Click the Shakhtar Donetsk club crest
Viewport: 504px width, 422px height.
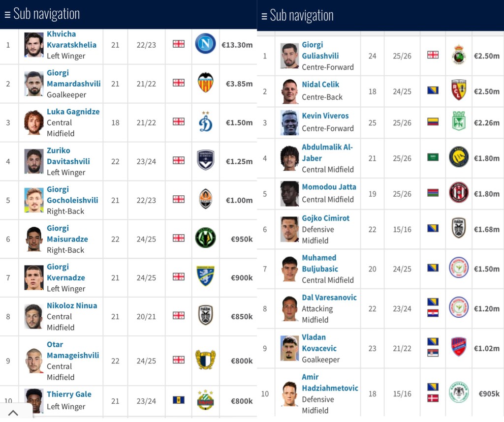click(x=205, y=199)
